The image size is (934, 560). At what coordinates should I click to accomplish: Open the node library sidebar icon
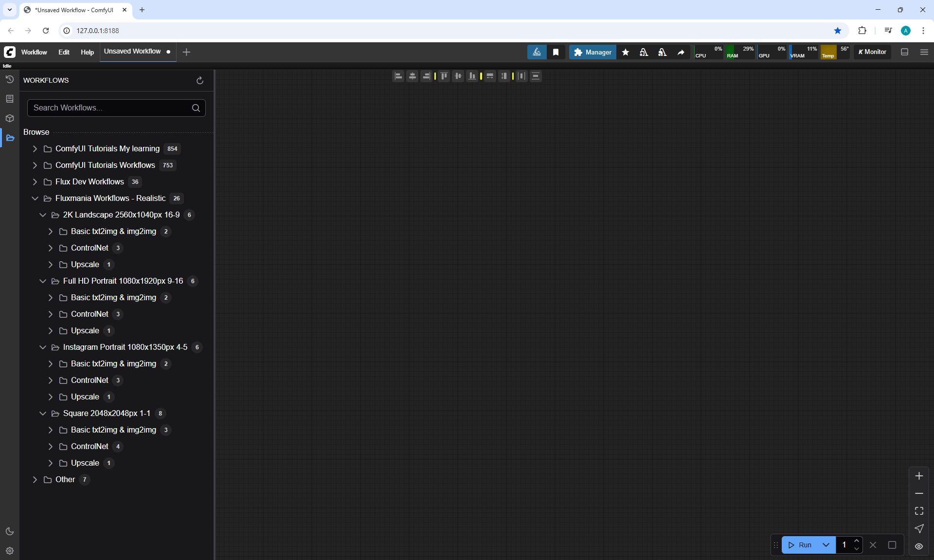coord(10,99)
